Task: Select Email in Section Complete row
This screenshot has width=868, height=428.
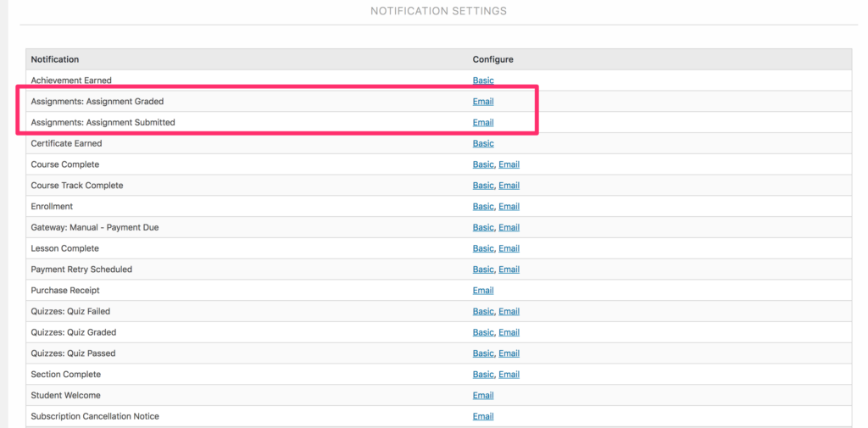Action: tap(509, 375)
